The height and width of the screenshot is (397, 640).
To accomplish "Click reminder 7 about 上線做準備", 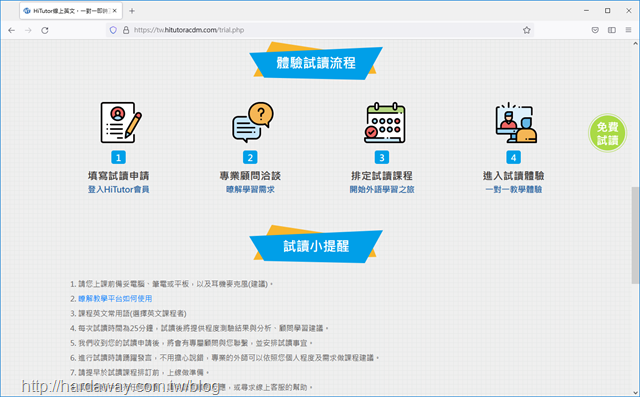I will point(140,373).
